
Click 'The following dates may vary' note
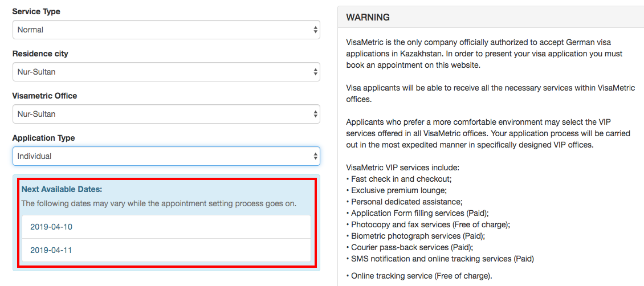click(158, 203)
